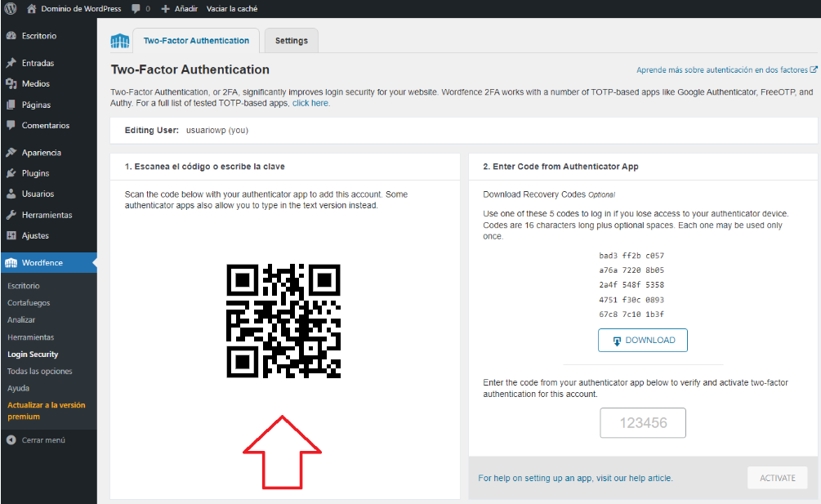Focus the 123456 authenticator code field

point(642,423)
